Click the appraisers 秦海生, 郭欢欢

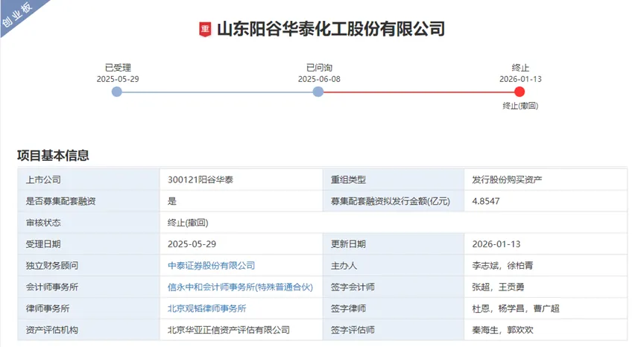click(502, 330)
